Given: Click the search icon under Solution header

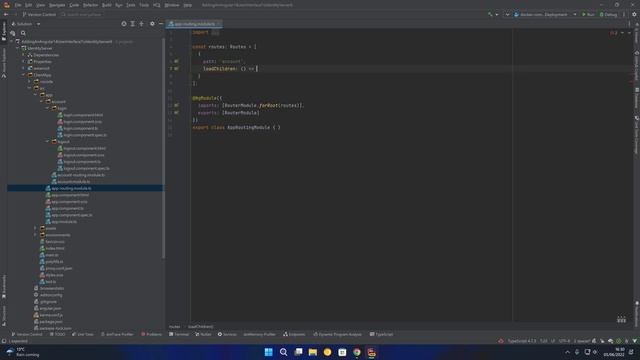Looking at the screenshot, I should coord(23,33).
